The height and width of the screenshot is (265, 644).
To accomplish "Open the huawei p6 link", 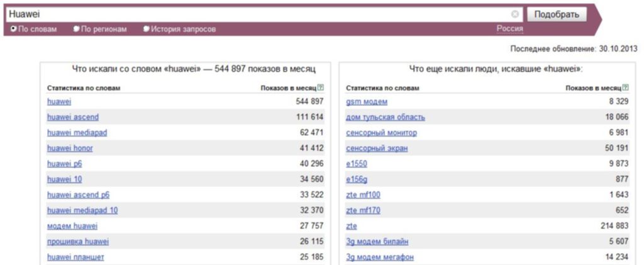I will point(65,164).
